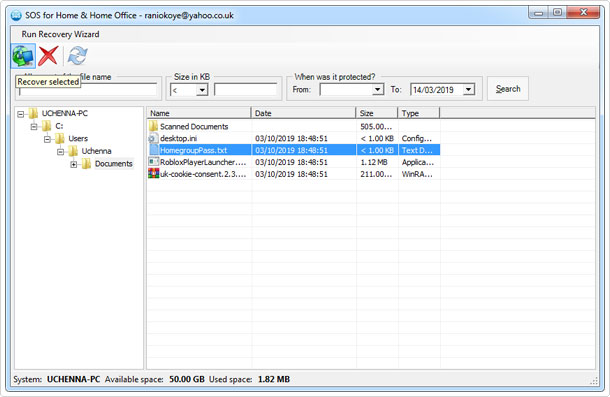Sort by the Type column header
This screenshot has width=610, height=397.
[419, 113]
